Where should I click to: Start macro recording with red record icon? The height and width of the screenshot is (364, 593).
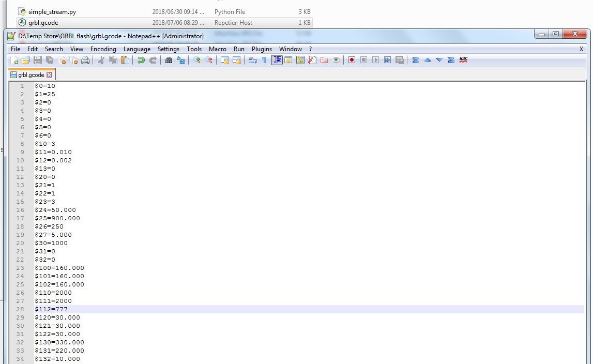pyautogui.click(x=352, y=60)
